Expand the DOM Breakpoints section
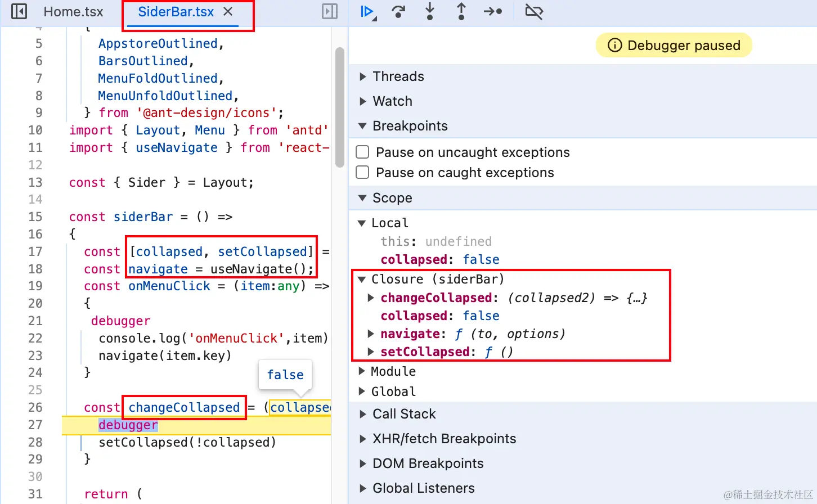Screen dimensions: 817x504 coord(363,463)
